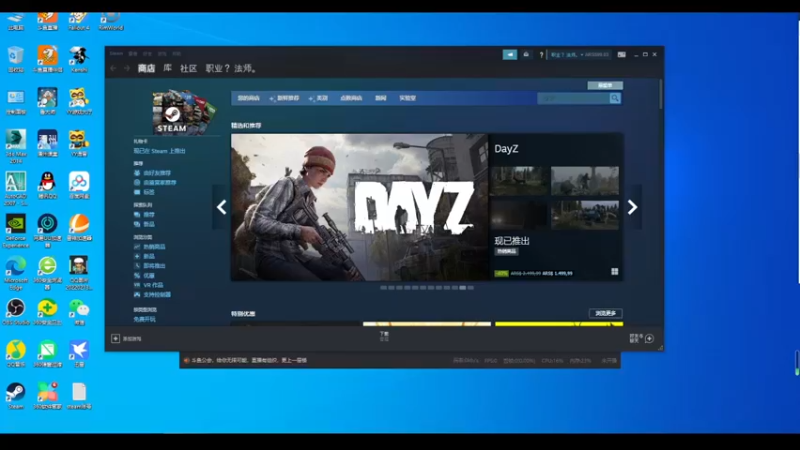800x450 pixels.
Task: Open 免费开玩 free to play link
Action: (144, 319)
